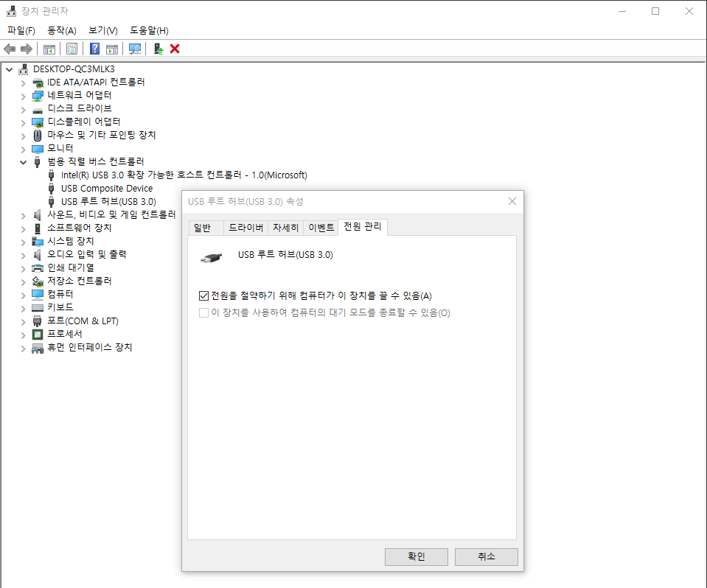Viewport: 707px width, 588px height.
Task: Click the action pane toolbar icon
Action: 112,49
